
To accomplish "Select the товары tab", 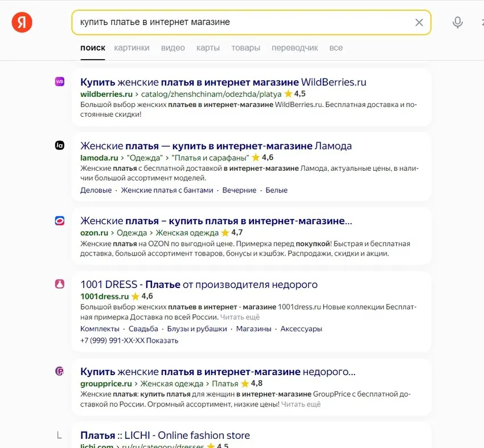I will click(245, 48).
